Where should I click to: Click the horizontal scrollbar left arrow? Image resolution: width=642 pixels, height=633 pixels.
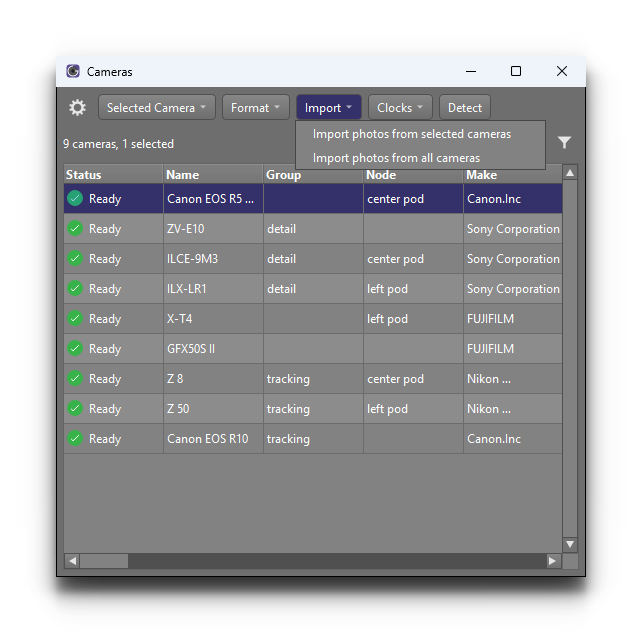(72, 561)
